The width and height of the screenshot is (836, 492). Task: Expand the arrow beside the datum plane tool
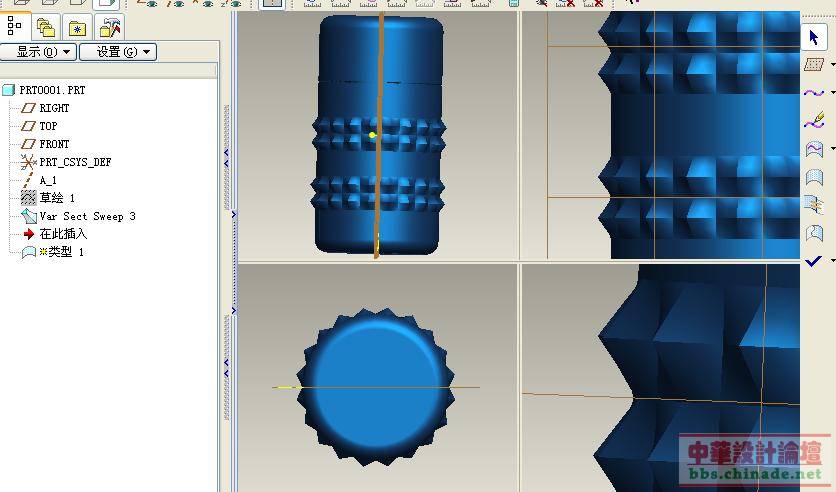pos(832,65)
